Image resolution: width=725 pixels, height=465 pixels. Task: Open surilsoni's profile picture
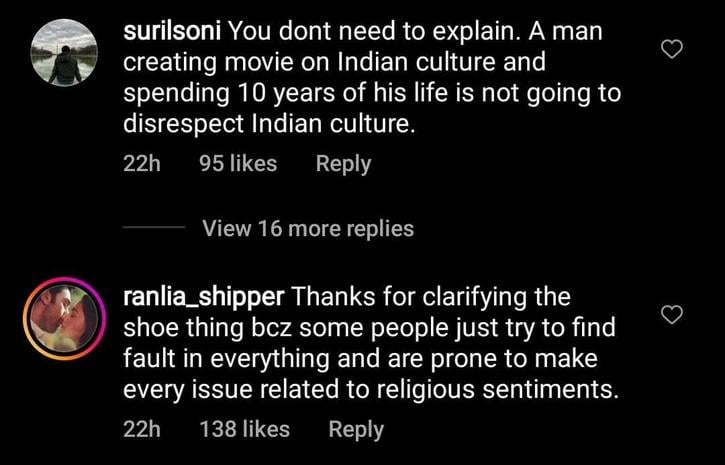click(64, 52)
